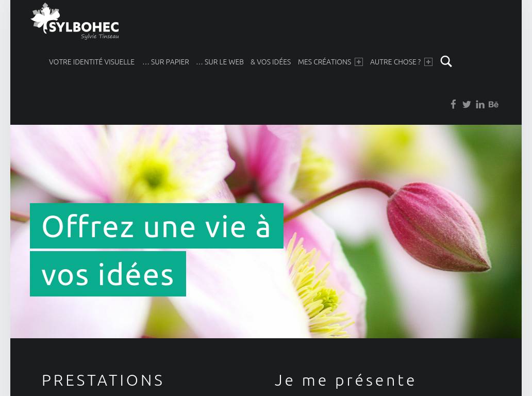Image resolution: width=532 pixels, height=396 pixels.
Task: Select & Vos Idées menu item
Action: coord(271,62)
